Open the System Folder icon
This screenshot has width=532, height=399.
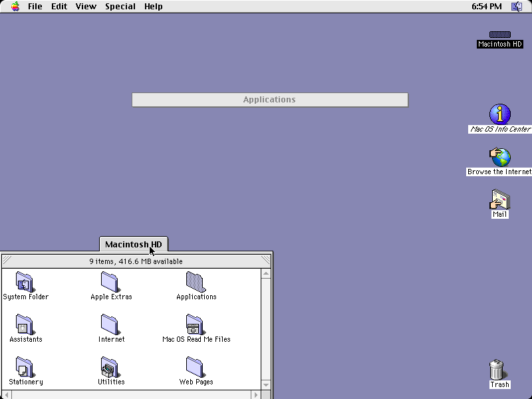(x=25, y=282)
